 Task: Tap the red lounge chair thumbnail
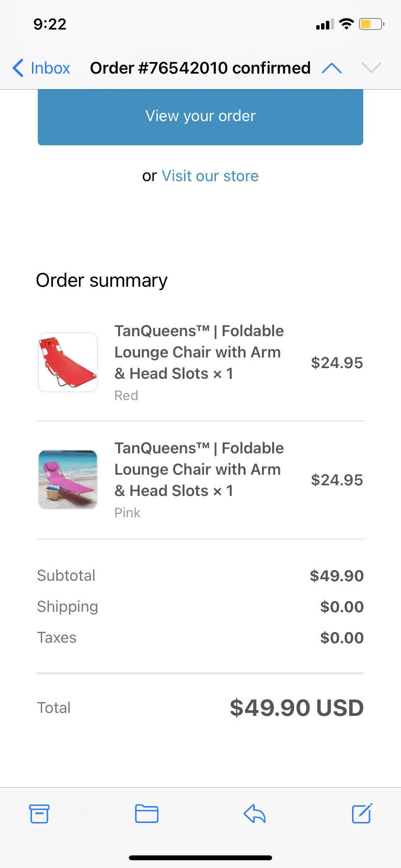68,362
